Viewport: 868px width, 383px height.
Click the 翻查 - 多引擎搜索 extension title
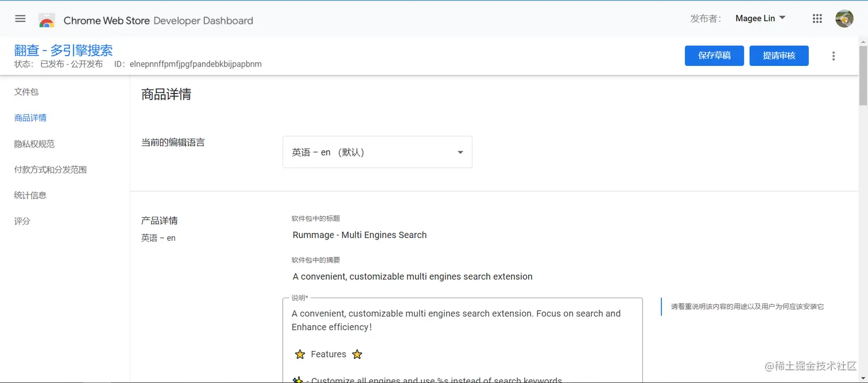click(63, 50)
